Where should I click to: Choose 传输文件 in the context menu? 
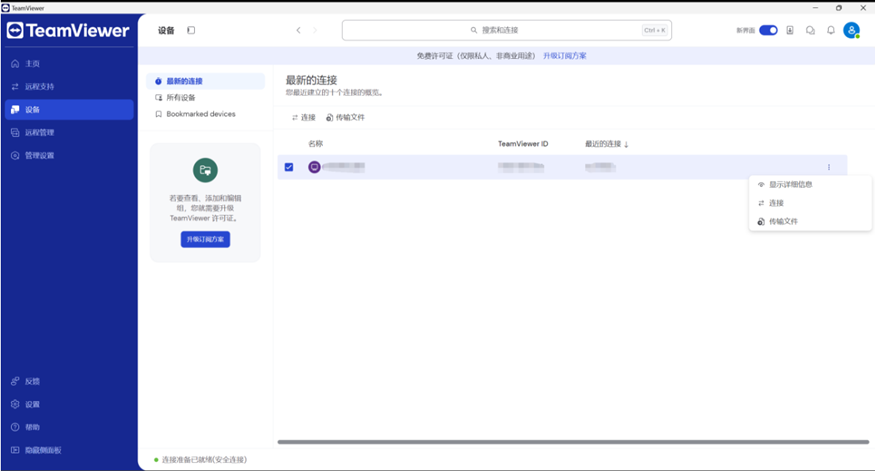point(810,222)
